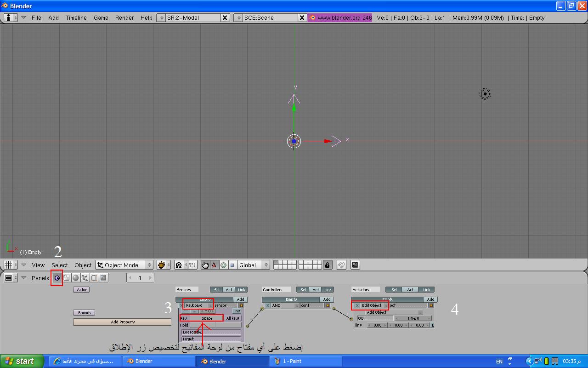Toggle Act in the Sensors header
This screenshot has width=588, height=368.
[x=229, y=290]
